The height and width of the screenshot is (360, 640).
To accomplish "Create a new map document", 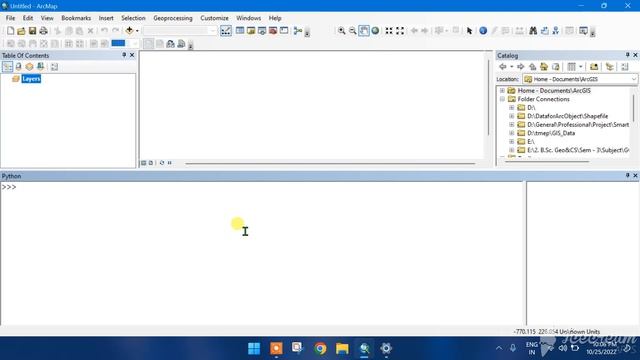I will [10, 31].
